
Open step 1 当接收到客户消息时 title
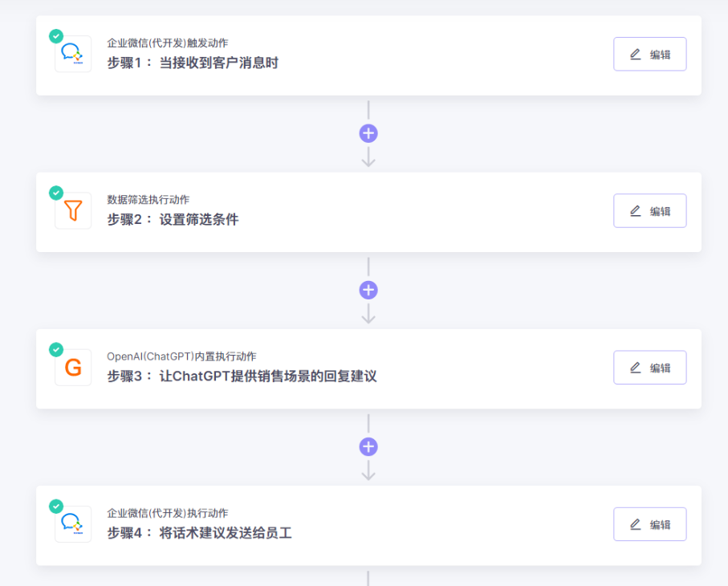[x=193, y=63]
